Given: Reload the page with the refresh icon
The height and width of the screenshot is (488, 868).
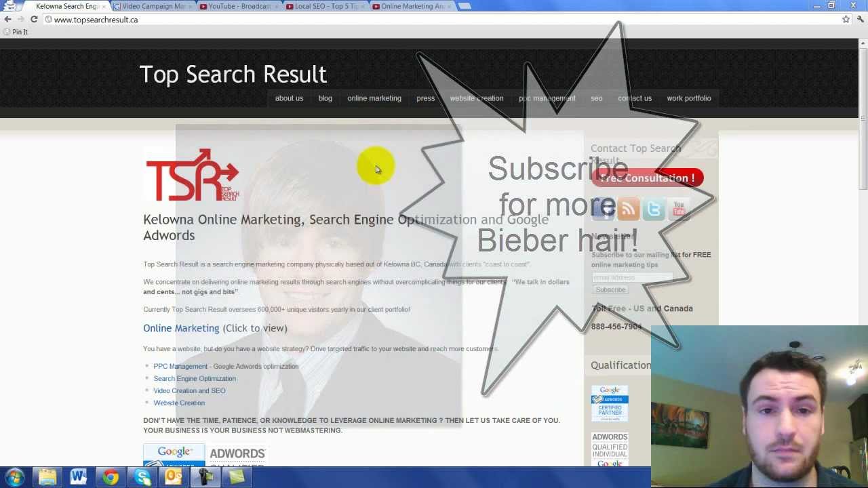Looking at the screenshot, I should click(x=34, y=20).
